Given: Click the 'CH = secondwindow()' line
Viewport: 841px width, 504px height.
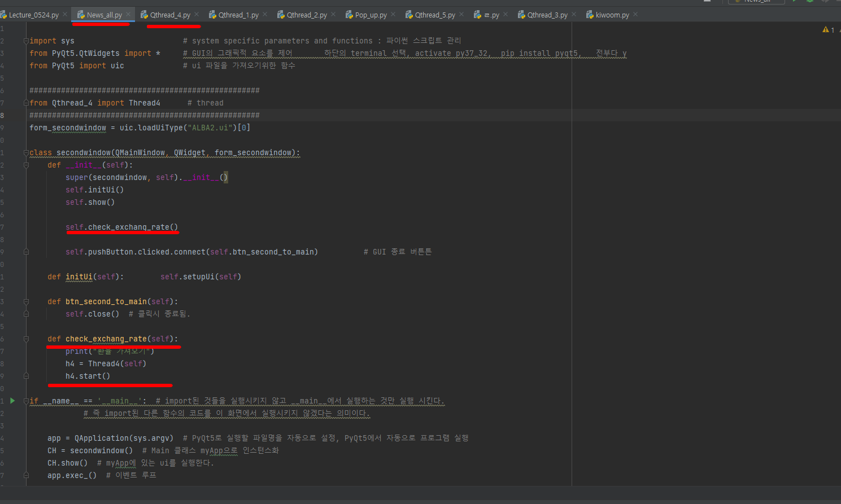Looking at the screenshot, I should click(x=90, y=450).
